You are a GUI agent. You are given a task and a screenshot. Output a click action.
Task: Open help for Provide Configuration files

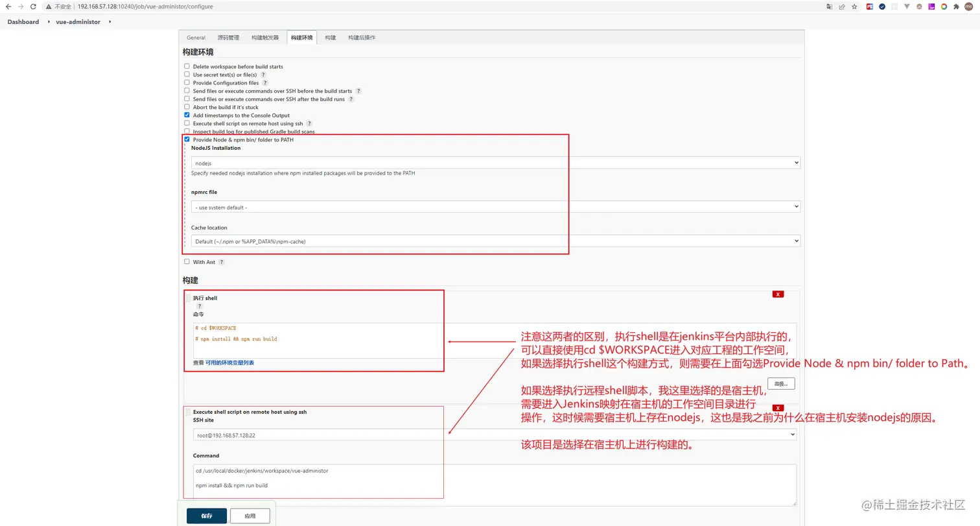265,83
